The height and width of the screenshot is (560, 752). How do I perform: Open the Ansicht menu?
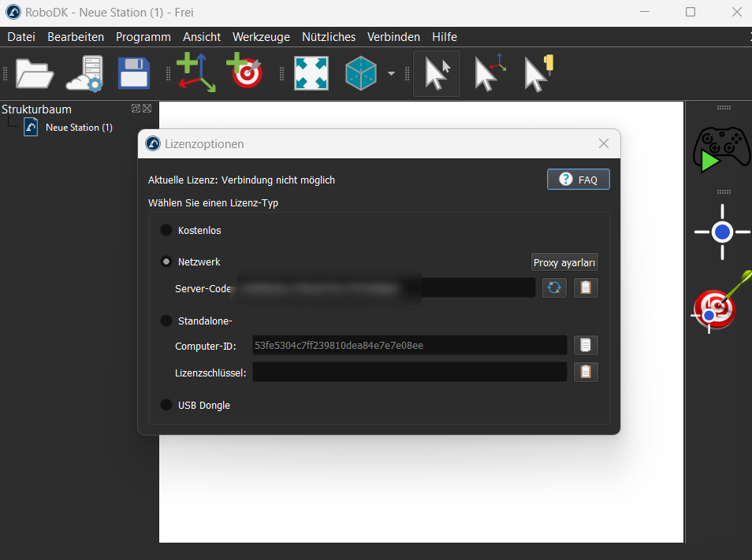(202, 37)
